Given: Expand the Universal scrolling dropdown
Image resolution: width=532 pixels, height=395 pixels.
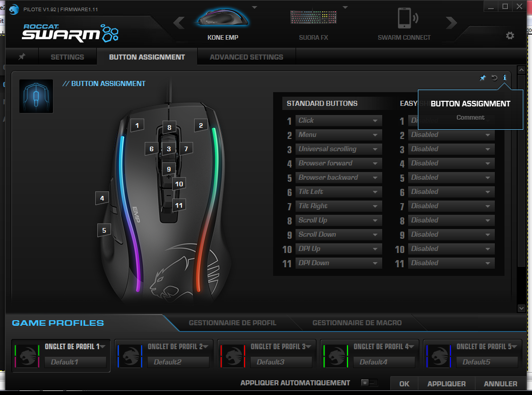Looking at the screenshot, I should tap(338, 149).
